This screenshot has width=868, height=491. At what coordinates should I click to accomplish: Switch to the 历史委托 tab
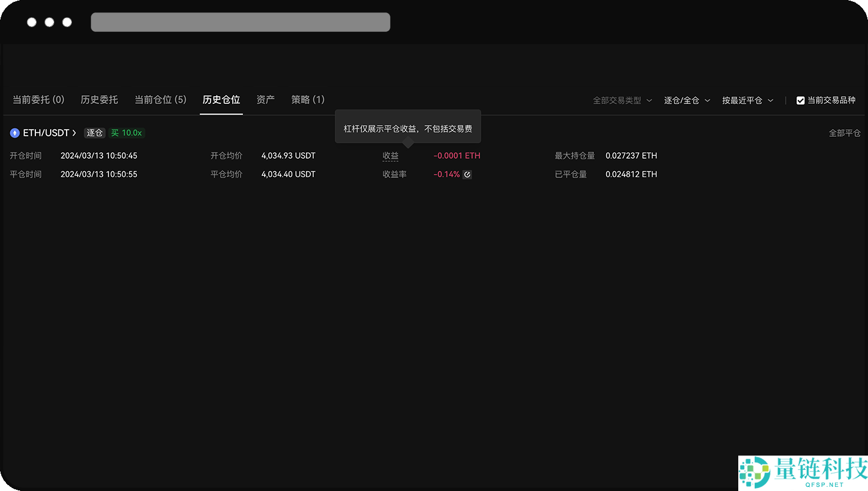tap(99, 100)
